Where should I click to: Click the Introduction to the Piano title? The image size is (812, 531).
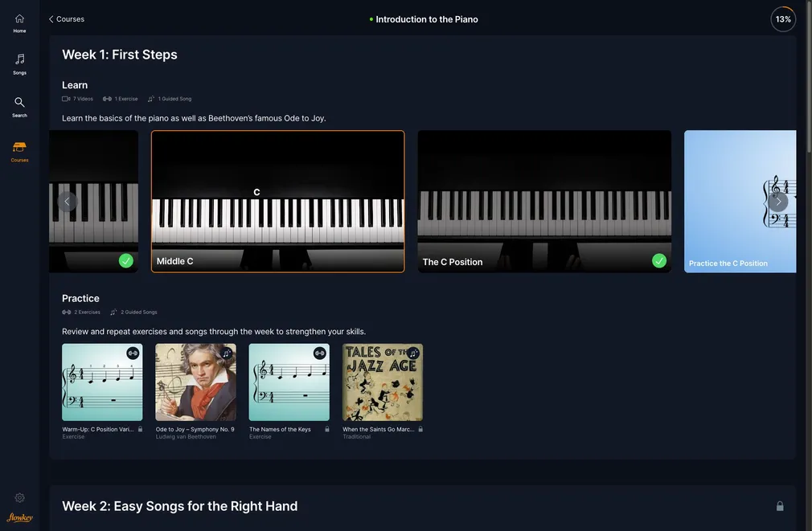[427, 19]
